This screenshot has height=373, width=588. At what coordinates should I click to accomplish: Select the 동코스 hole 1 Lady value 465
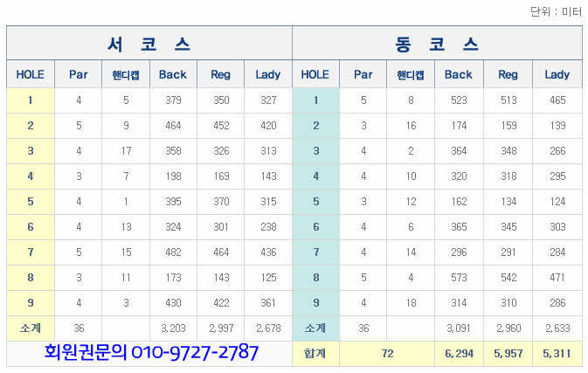(x=557, y=100)
